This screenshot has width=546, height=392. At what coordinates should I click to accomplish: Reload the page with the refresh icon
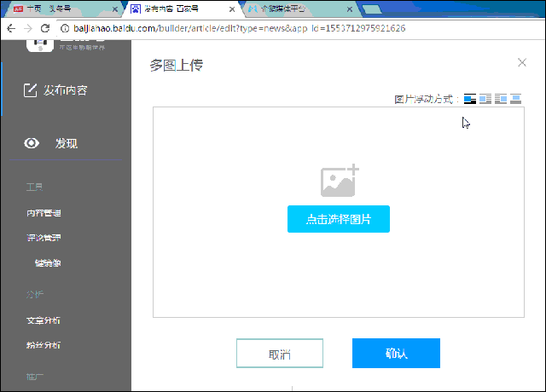[x=45, y=28]
